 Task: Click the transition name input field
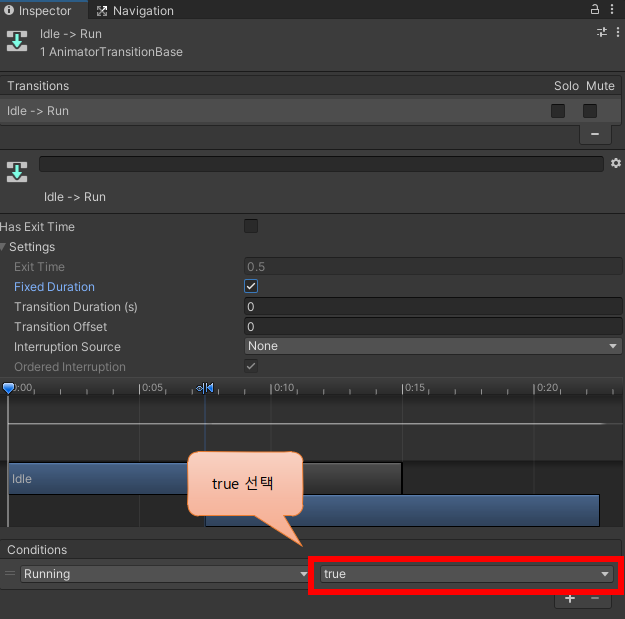(x=321, y=164)
